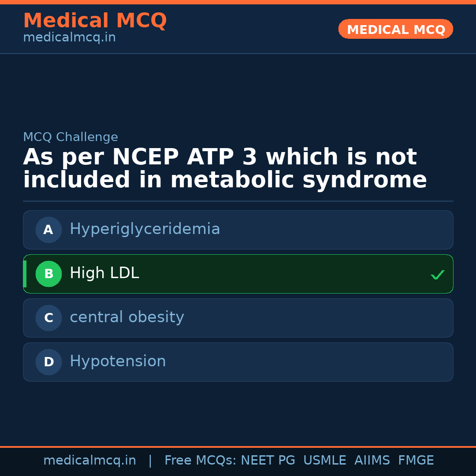The width and height of the screenshot is (476, 476).
Task: Open medicalmcq.in link in the footer
Action: [89, 461]
